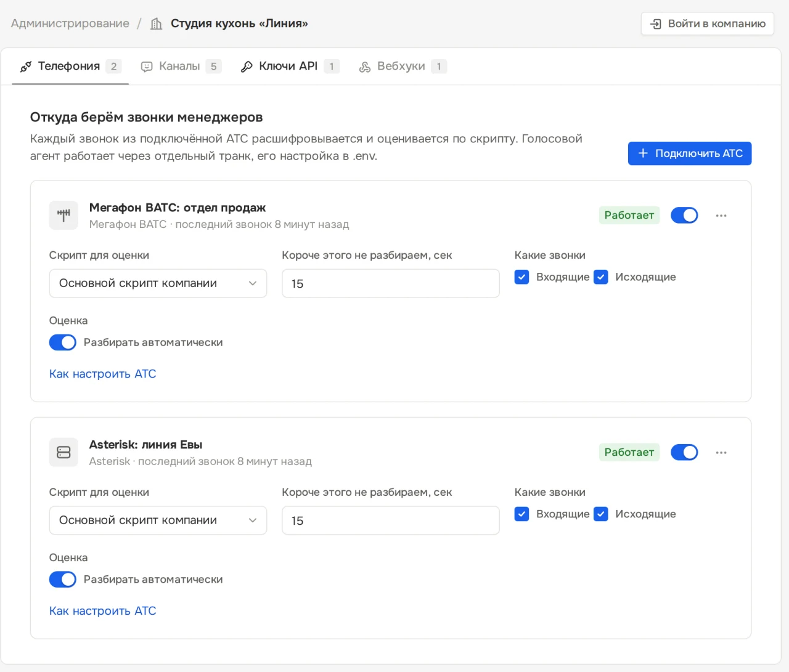
Task: Open Как настроить АТС link in Asterisk card
Action: coord(103,611)
